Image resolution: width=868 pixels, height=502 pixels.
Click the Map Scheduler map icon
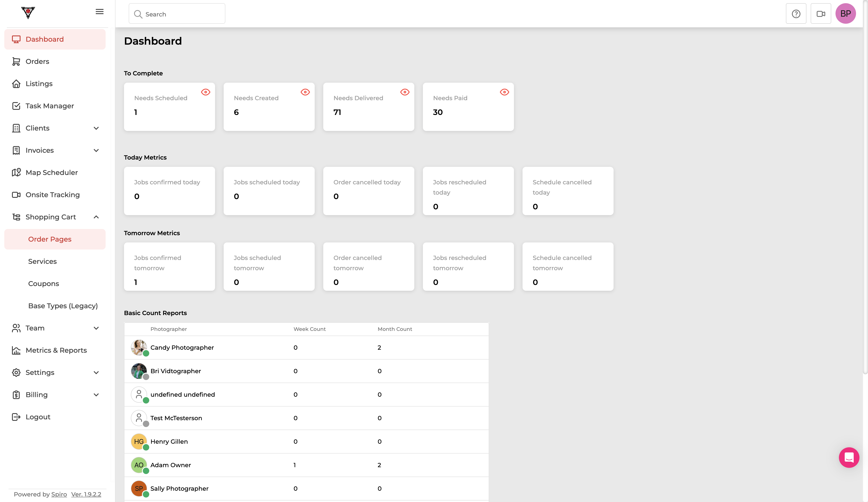tap(16, 172)
